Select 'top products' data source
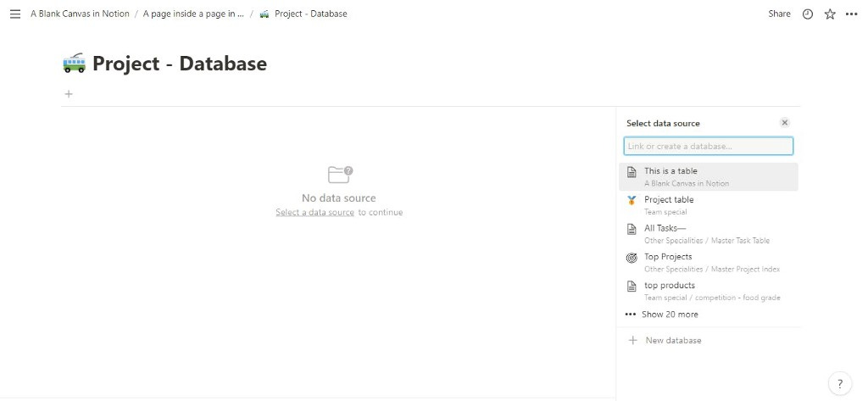Screen dimensions: 868x401 (x=708, y=291)
